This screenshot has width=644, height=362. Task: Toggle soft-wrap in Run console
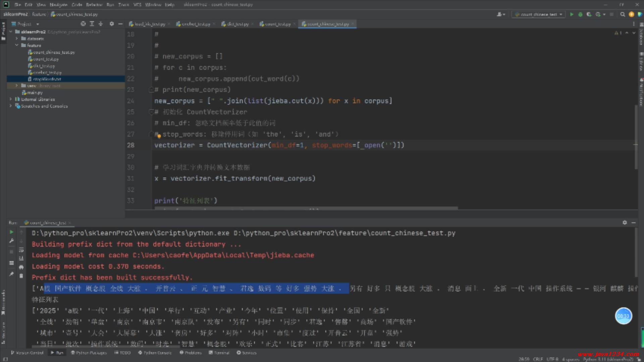[21, 250]
